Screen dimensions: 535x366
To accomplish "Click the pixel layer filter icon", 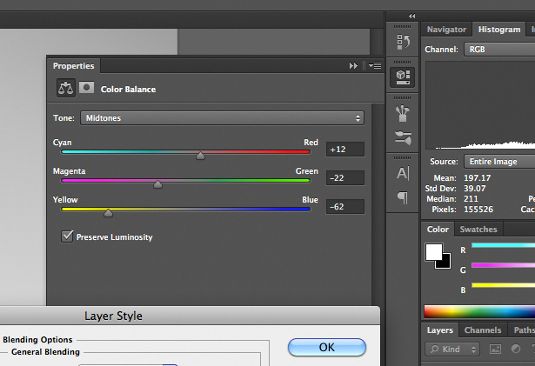I will pyautogui.click(x=495, y=349).
